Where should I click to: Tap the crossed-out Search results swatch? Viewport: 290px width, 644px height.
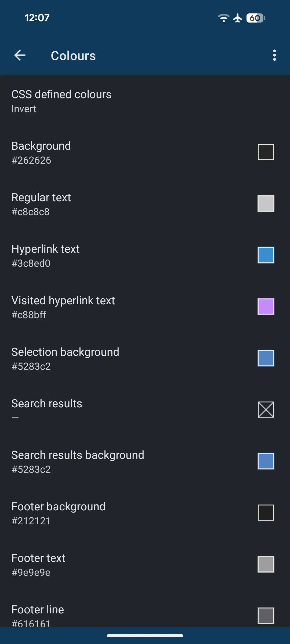pos(266,409)
